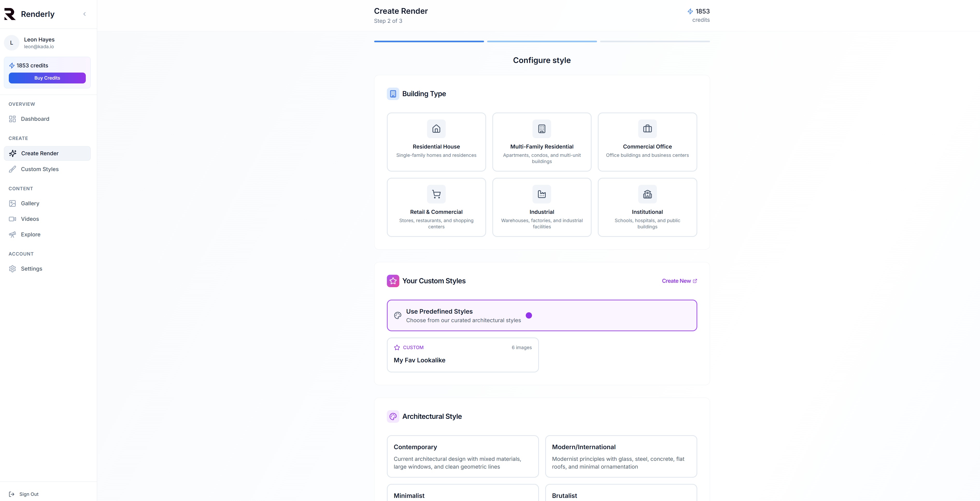The height and width of the screenshot is (501, 980).
Task: Open the Create Render menu item
Action: click(x=47, y=153)
